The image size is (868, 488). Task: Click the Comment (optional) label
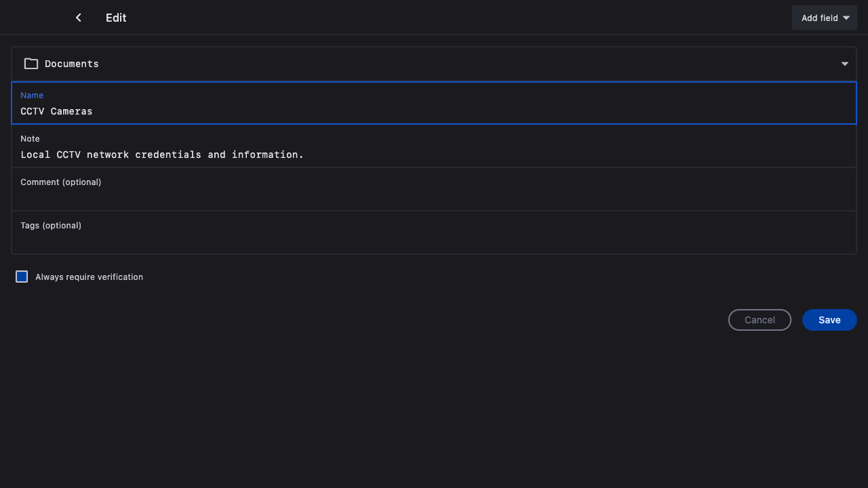coord(61,182)
